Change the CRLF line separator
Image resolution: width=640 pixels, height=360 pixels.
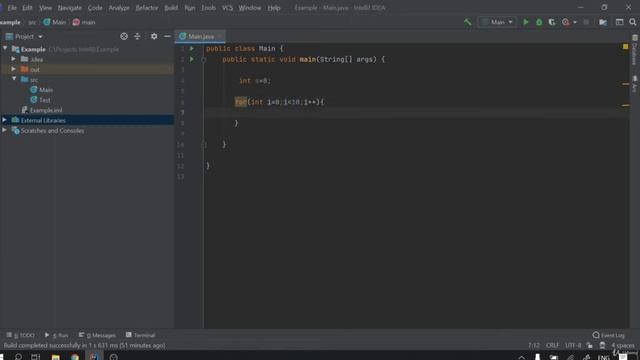[552, 345]
